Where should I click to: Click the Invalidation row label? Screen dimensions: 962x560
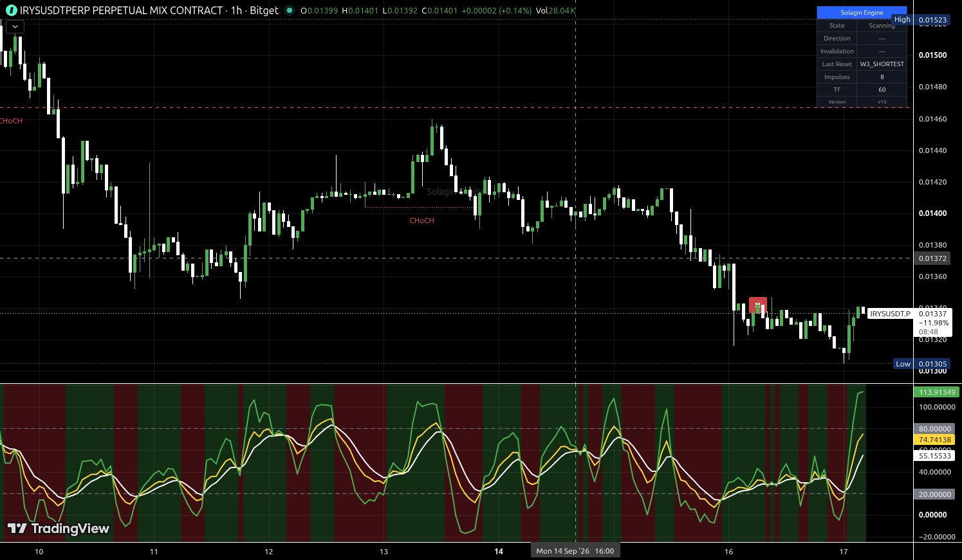[x=837, y=51]
